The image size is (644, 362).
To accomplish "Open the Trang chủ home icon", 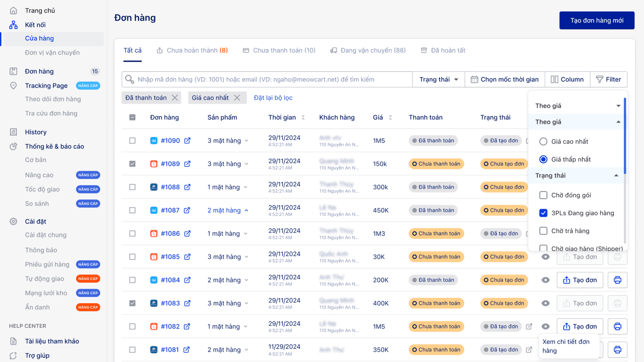I will click(x=13, y=10).
